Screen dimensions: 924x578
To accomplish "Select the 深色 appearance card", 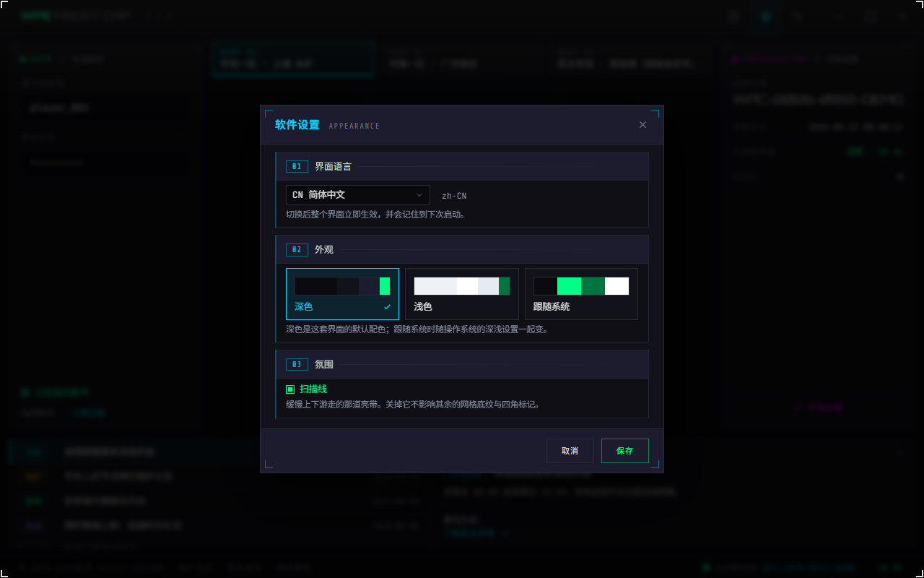I will coord(342,294).
